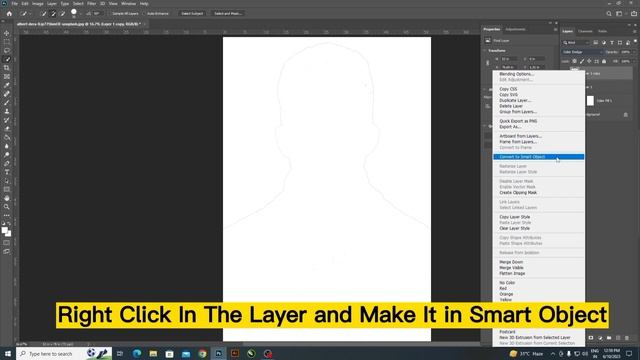This screenshot has height=360, width=640.
Task: Choose Create Clipping Mask
Action: tap(518, 192)
